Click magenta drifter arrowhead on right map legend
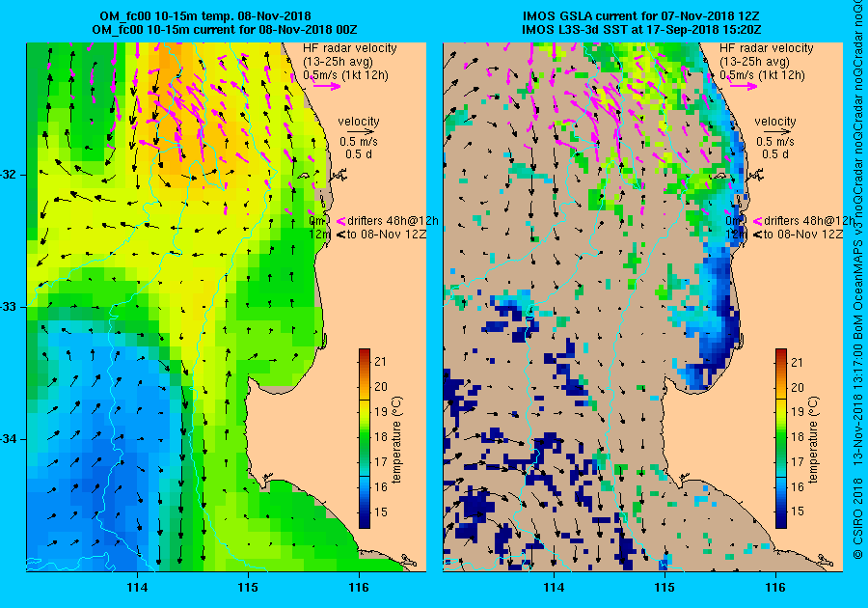 coord(757,221)
